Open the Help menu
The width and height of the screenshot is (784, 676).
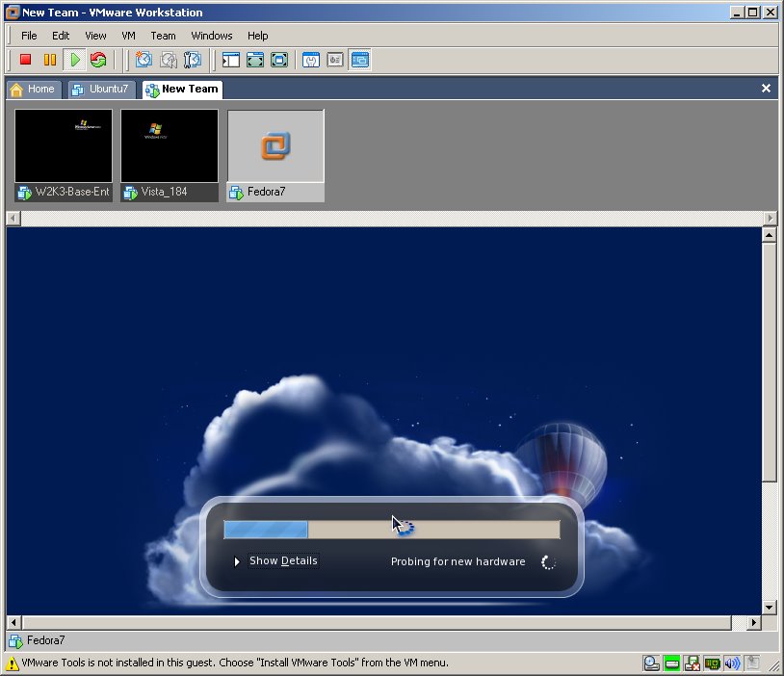point(257,36)
